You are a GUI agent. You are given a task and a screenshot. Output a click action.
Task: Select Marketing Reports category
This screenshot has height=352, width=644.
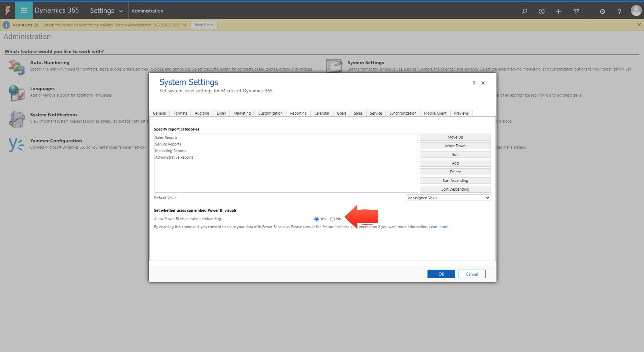(x=171, y=151)
